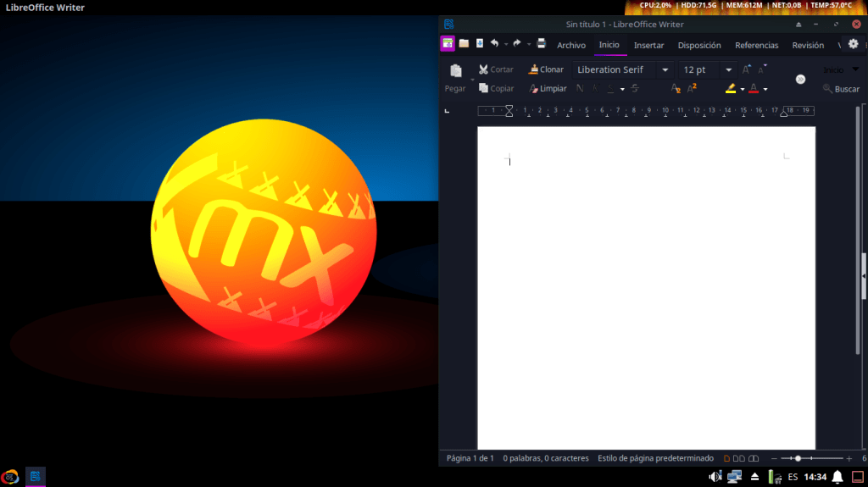Click the zoom slider handle in status bar
Image resolution: width=868 pixels, height=487 pixels.
pos(798,458)
